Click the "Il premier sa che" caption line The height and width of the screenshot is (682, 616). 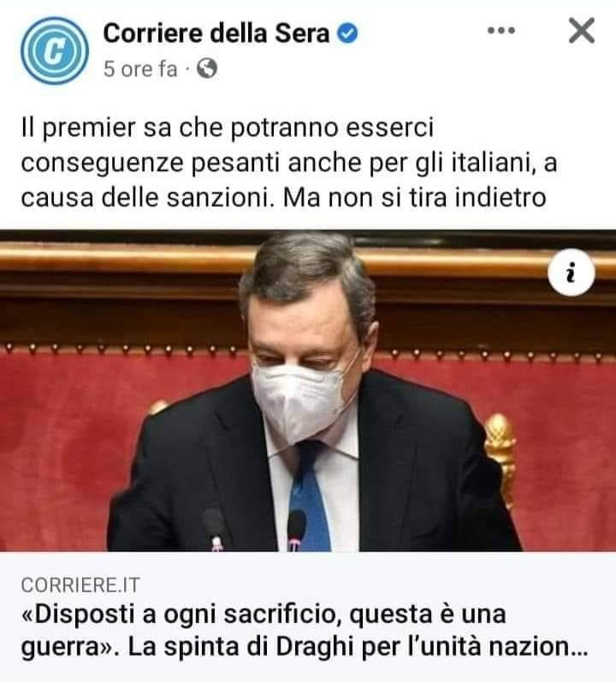[x=228, y=128]
